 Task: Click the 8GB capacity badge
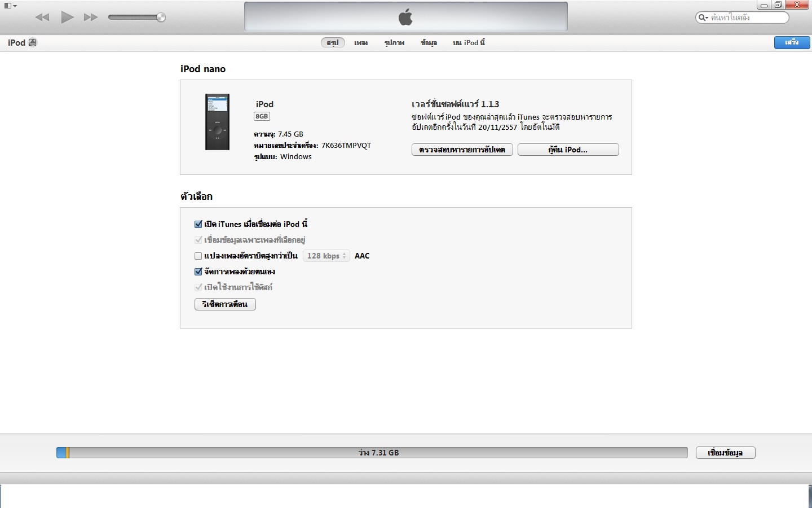pos(262,116)
